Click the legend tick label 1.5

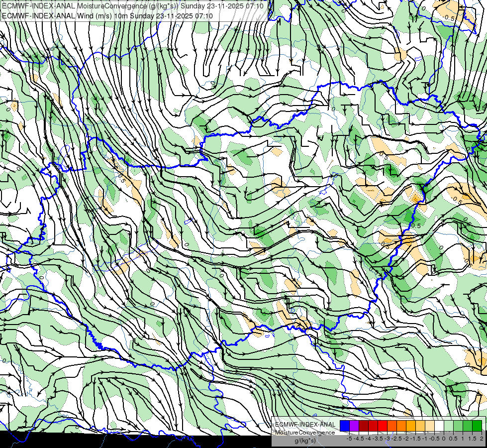coord(472,439)
